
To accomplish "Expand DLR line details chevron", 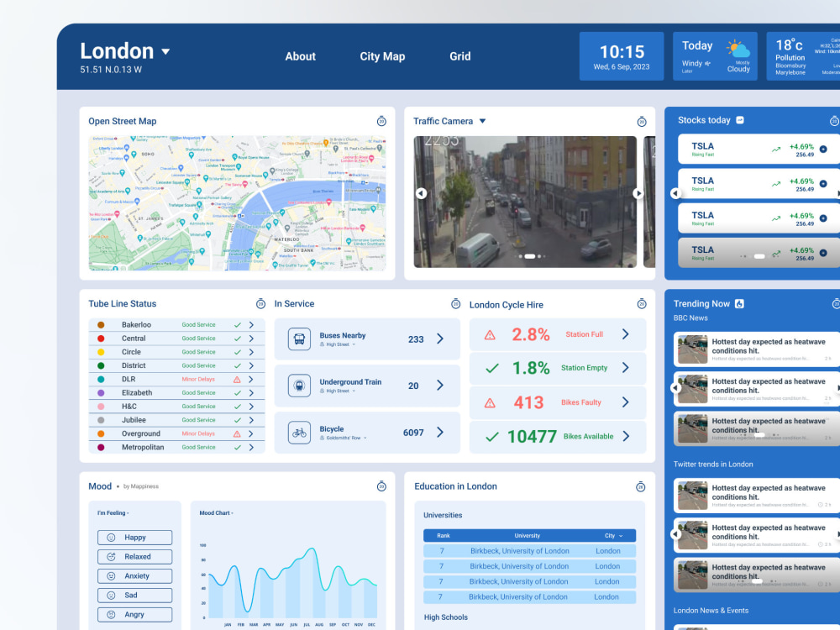I will coord(250,380).
